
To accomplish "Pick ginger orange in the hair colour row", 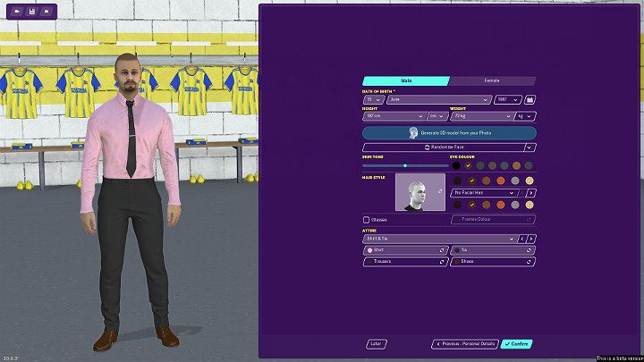I will [501, 181].
